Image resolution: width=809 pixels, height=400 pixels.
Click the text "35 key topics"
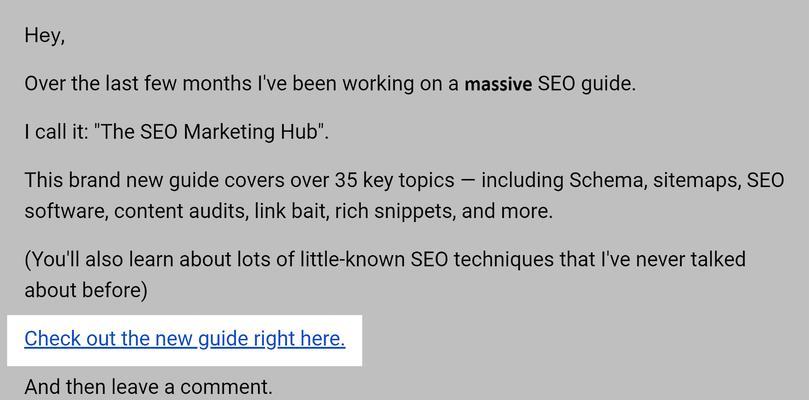pos(394,180)
